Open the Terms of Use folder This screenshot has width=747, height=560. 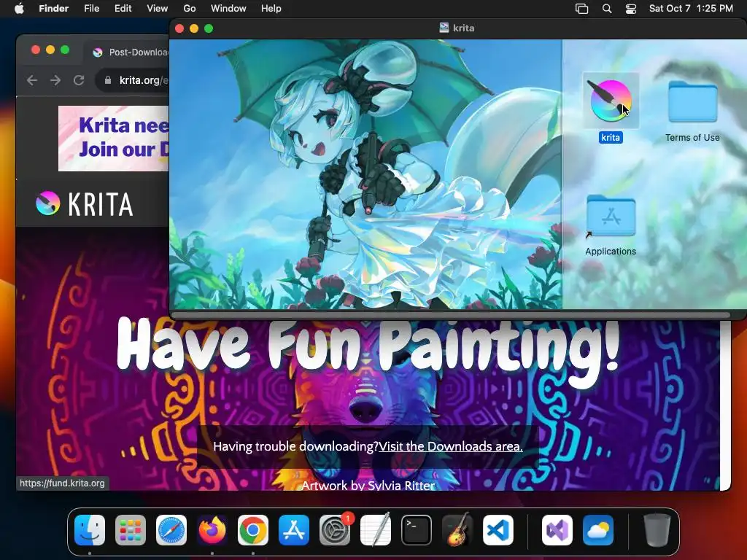[692, 102]
